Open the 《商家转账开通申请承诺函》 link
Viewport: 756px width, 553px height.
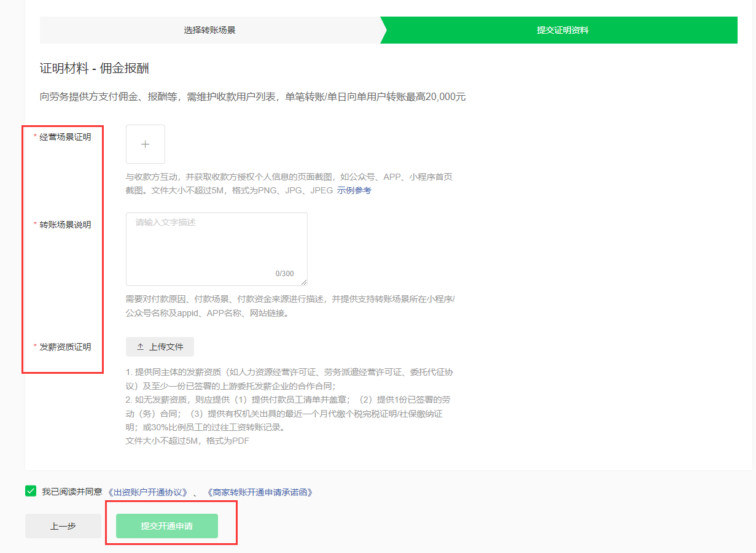tap(260, 492)
